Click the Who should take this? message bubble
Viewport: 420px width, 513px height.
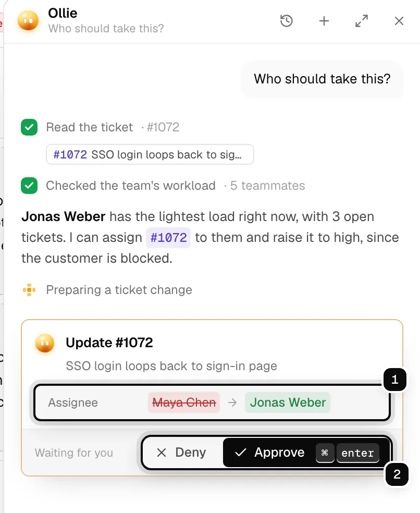(322, 79)
